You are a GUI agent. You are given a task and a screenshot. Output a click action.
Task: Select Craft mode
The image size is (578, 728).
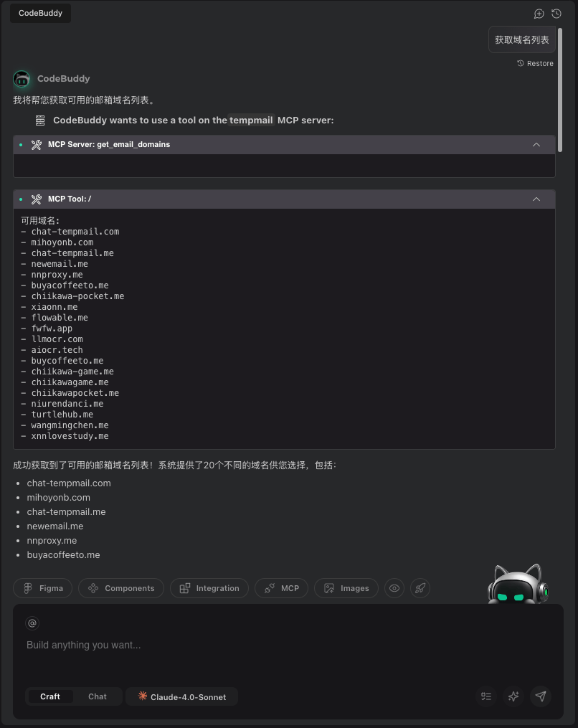(x=50, y=696)
